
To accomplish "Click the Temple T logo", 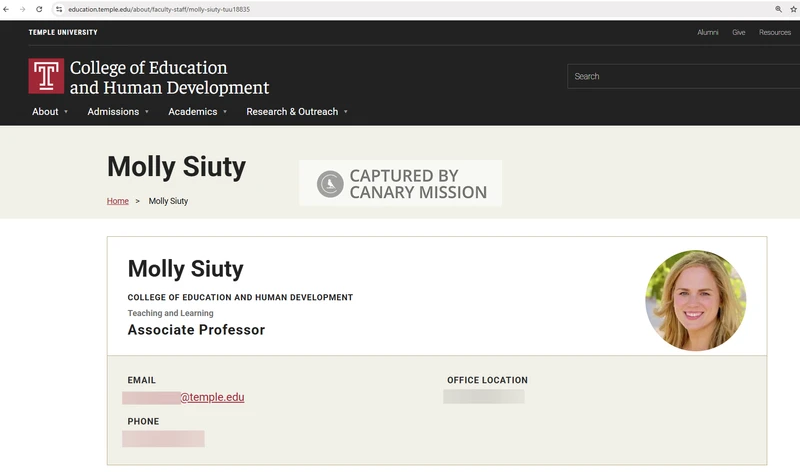I will click(x=46, y=76).
